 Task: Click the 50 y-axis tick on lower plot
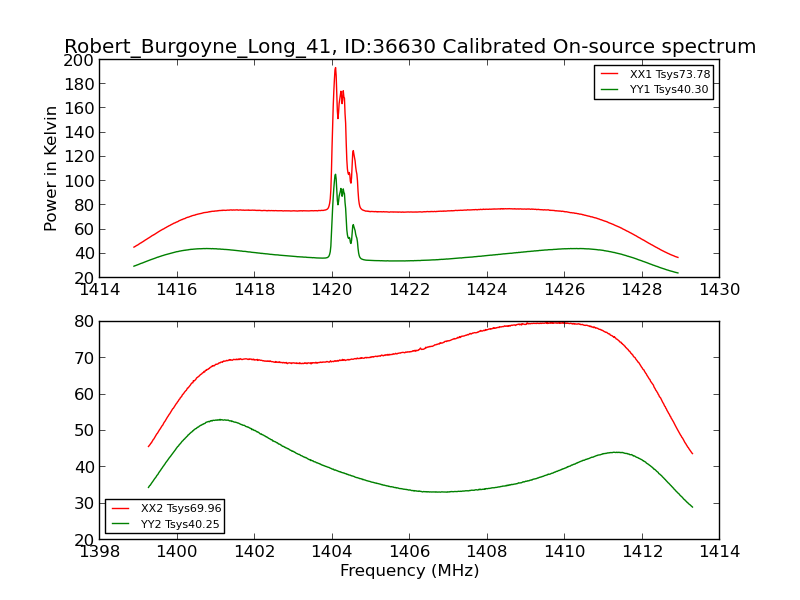(84, 431)
